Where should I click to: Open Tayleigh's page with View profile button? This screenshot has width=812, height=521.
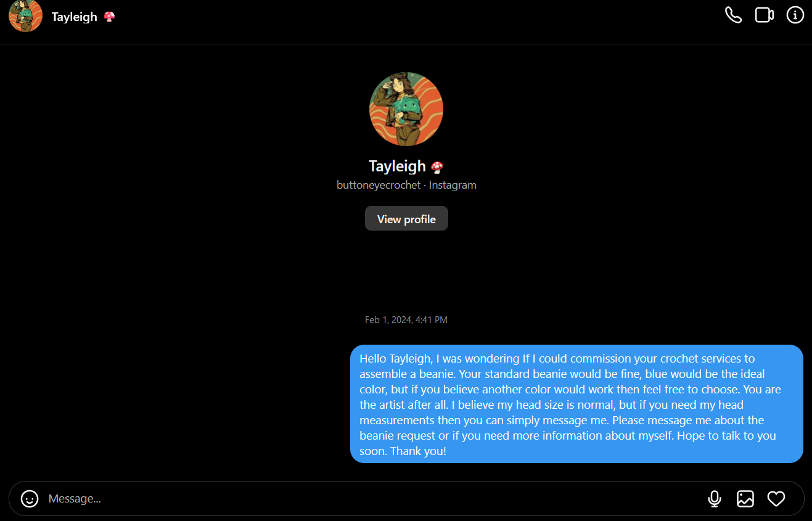tap(406, 219)
